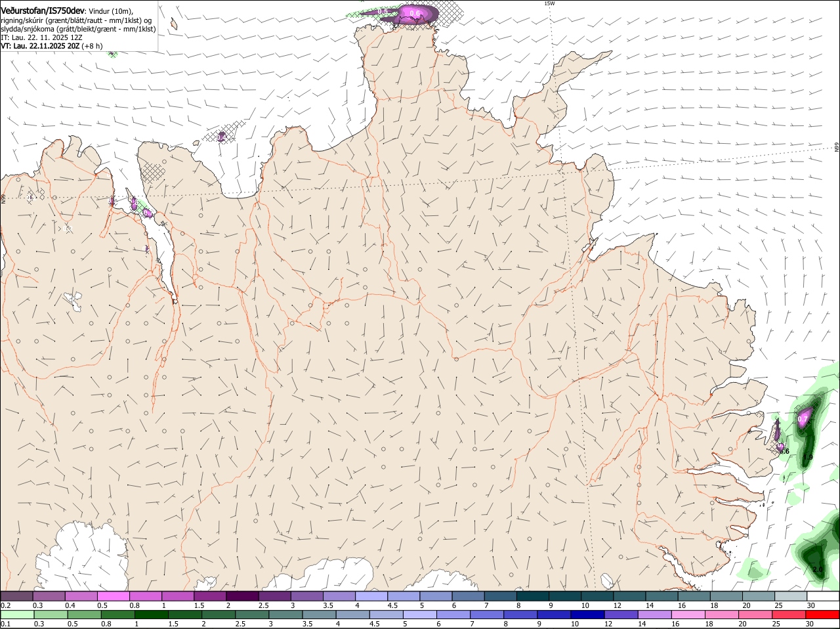Pick the pale green lower scale swatch labeled 0.1

(x=17, y=615)
